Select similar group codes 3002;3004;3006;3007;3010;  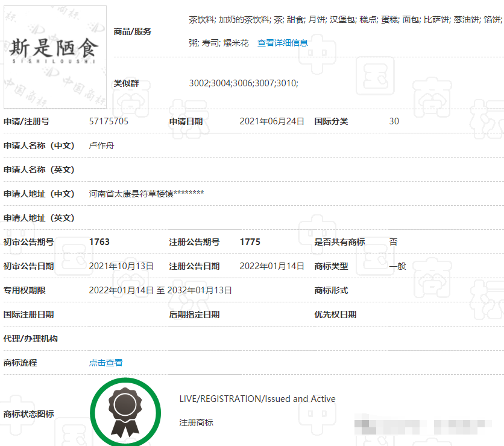coord(244,83)
